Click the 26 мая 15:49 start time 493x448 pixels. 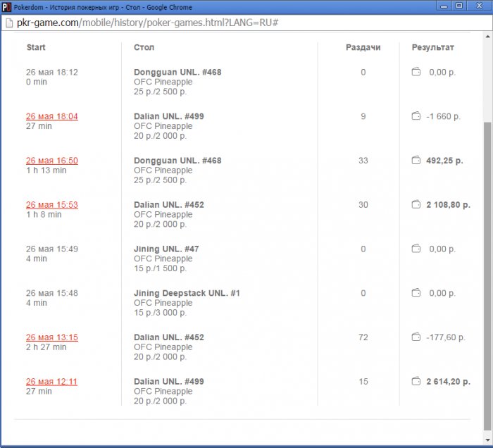(52, 249)
